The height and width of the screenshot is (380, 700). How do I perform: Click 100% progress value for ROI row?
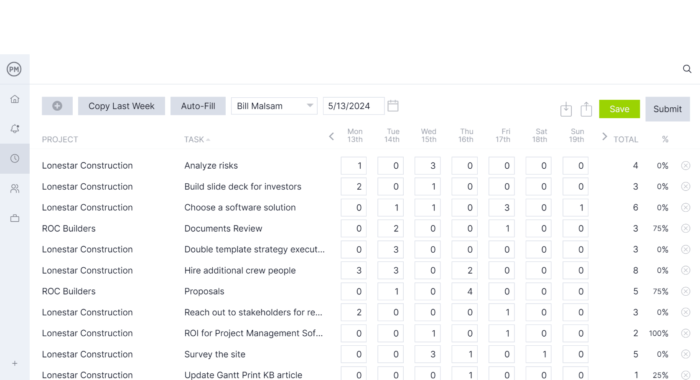[x=658, y=334]
